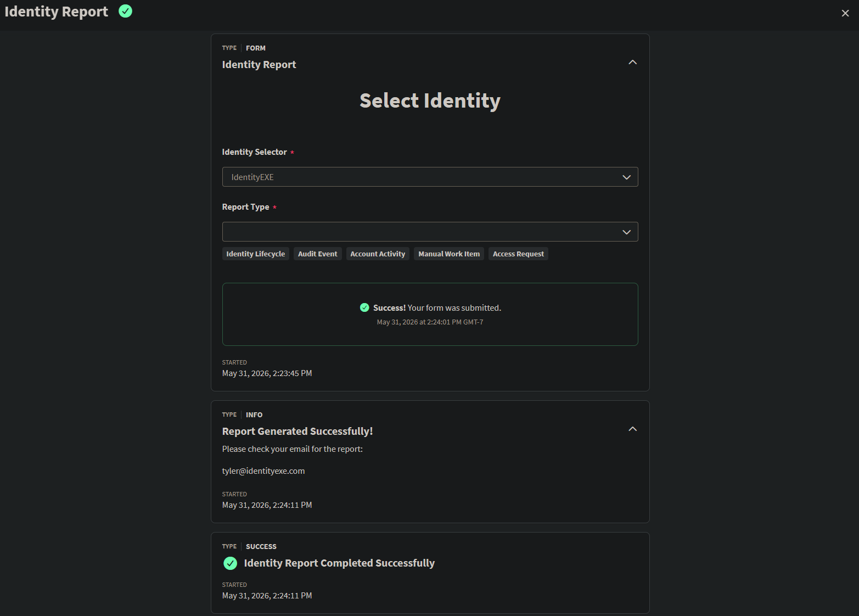Open the Identity Selector dropdown

click(430, 177)
